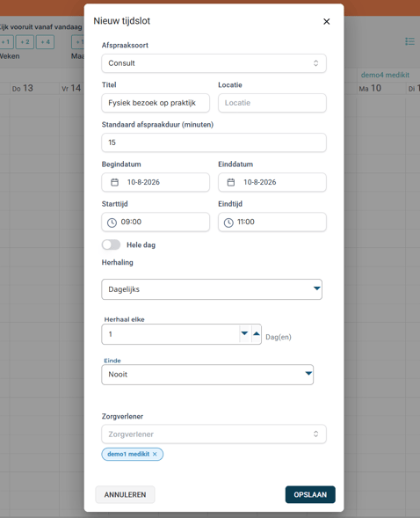The image size is (420, 518).
Task: Remove the demo1 medikit chip
Action: pos(155,455)
